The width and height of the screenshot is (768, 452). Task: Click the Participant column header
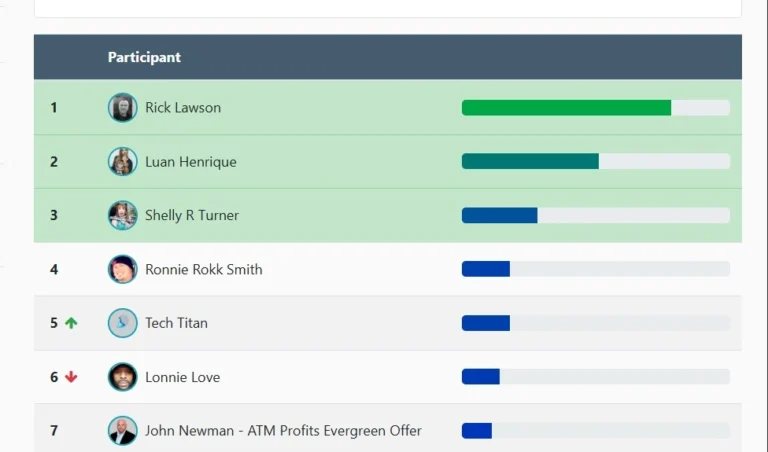pyautogui.click(x=144, y=57)
